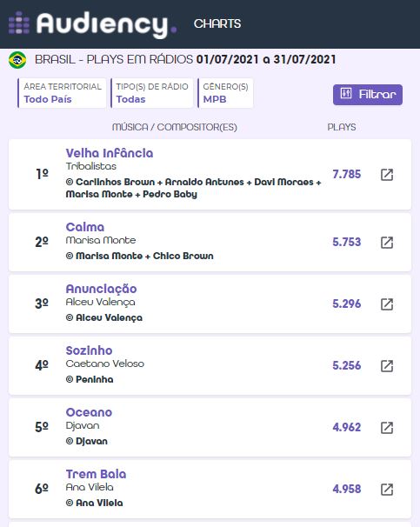Open the Velha Infância song title
Image resolution: width=420 pixels, height=527 pixels.
110,153
